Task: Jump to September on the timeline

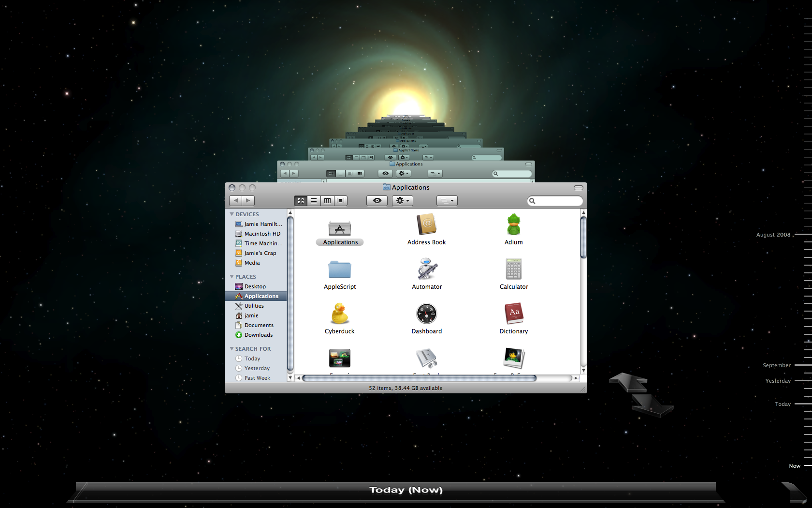Action: [777, 365]
